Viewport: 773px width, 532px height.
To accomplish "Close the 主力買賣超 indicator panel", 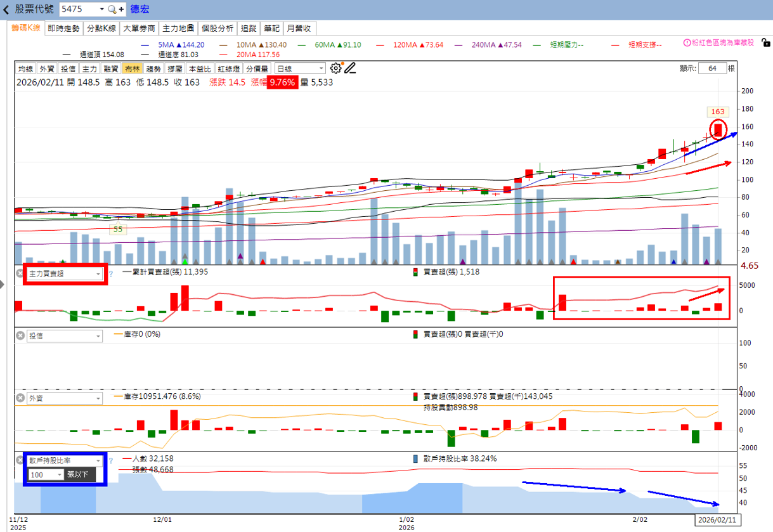I will coord(20,273).
